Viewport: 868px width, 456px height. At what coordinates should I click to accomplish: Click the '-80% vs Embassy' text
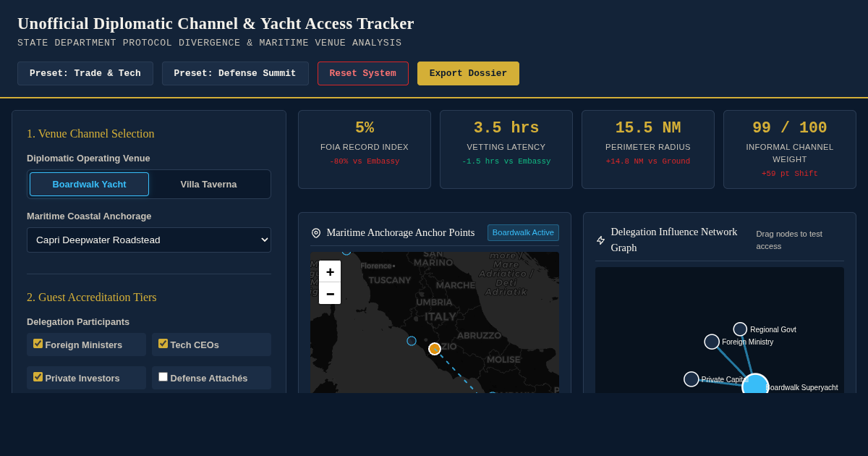click(365, 161)
